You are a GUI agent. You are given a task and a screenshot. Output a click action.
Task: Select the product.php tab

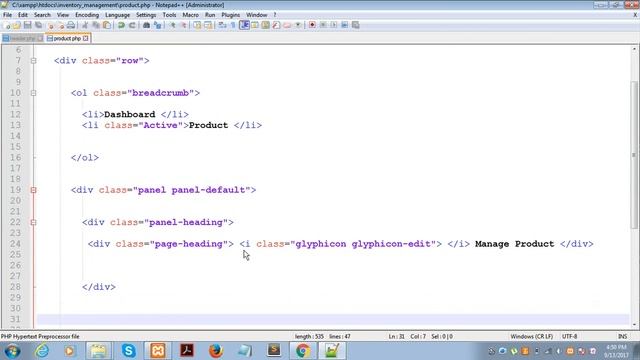pos(67,38)
